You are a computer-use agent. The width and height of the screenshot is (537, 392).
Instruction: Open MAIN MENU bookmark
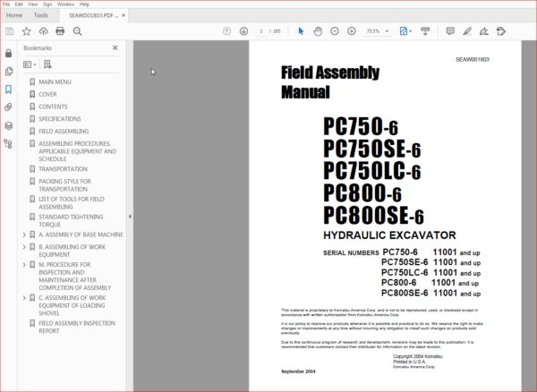55,82
